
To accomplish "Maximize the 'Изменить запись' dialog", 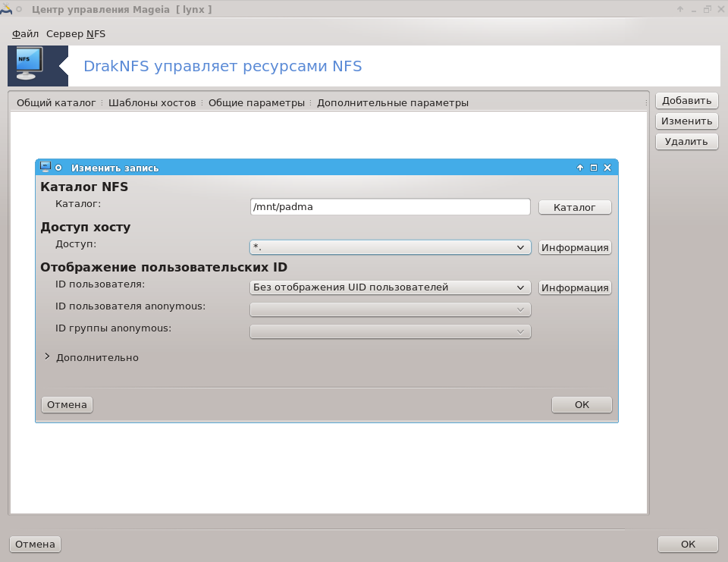I will (593, 168).
